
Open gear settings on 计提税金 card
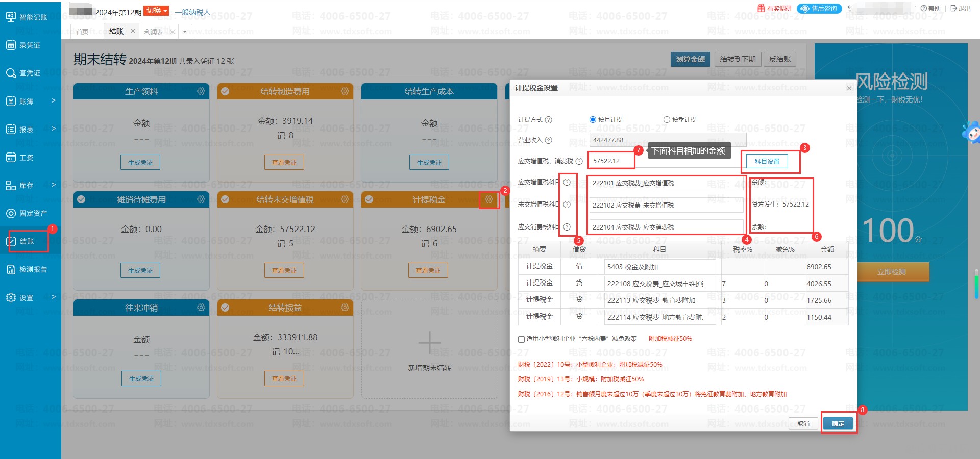click(488, 199)
